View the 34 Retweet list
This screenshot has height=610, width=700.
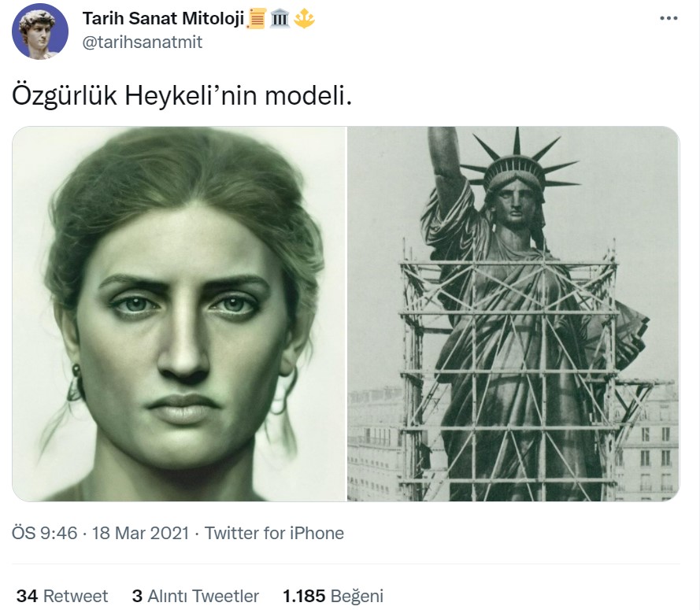coord(62,596)
